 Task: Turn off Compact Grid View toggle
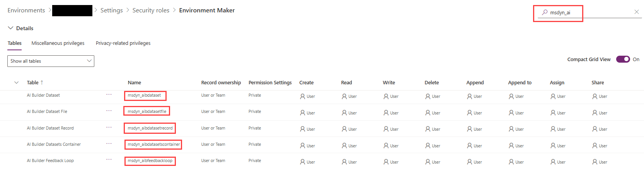(623, 59)
